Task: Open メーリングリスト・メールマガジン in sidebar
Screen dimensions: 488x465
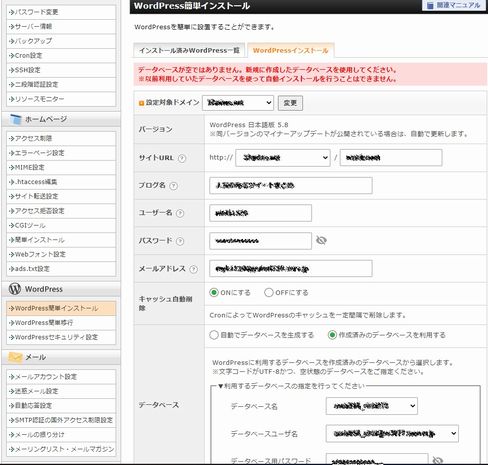Action: (x=61, y=449)
